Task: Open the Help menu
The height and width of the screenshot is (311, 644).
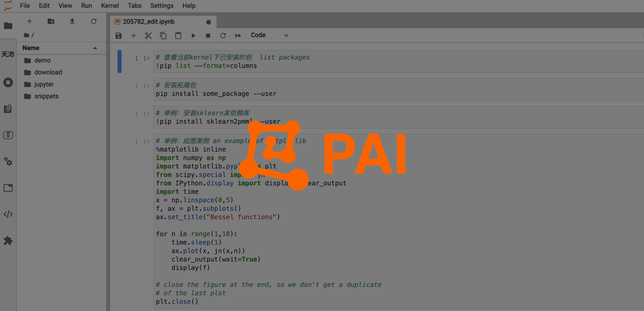Action: (189, 6)
